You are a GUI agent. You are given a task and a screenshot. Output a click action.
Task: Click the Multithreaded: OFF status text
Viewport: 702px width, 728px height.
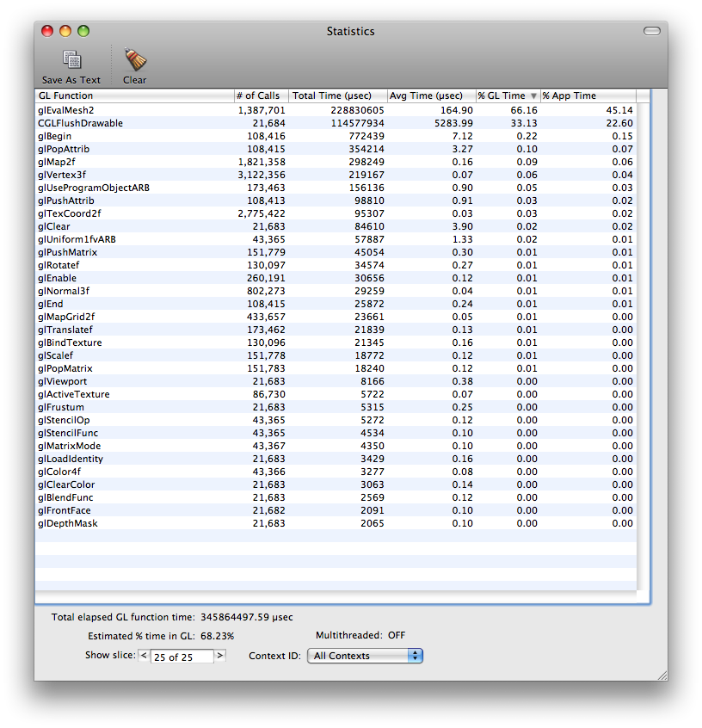(x=360, y=635)
